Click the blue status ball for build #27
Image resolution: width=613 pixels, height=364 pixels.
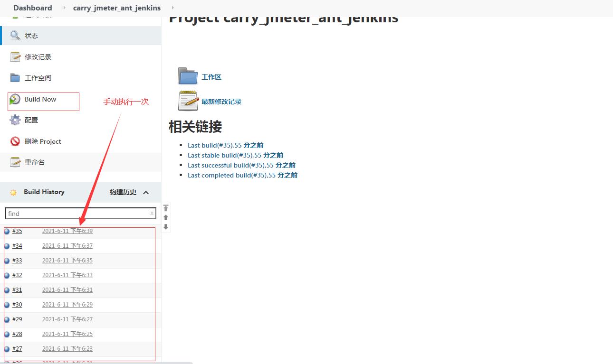tap(7, 349)
